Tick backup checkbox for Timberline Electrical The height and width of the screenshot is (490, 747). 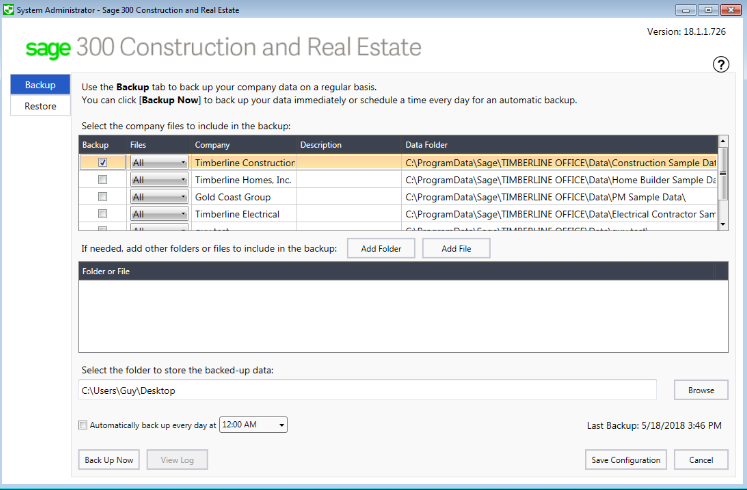102,214
